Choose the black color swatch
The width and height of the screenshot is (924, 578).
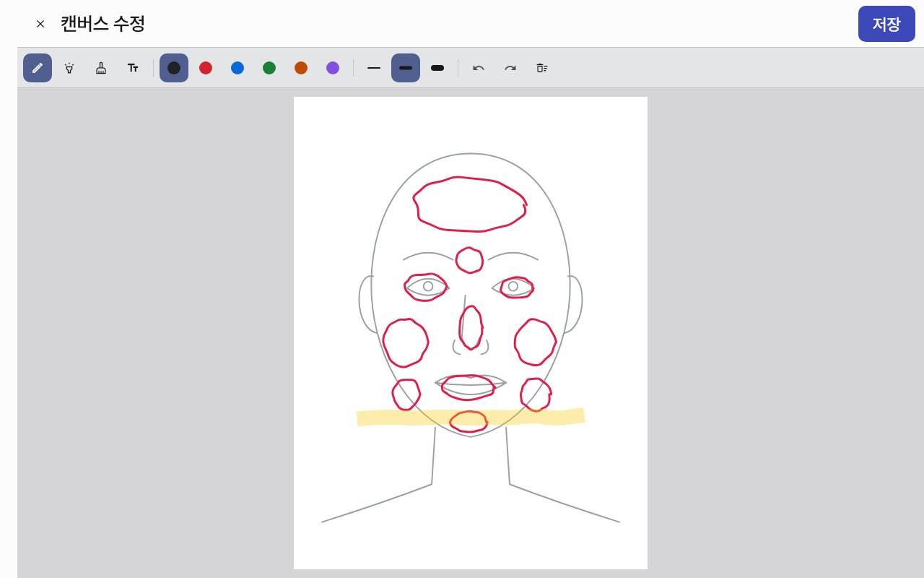point(174,68)
